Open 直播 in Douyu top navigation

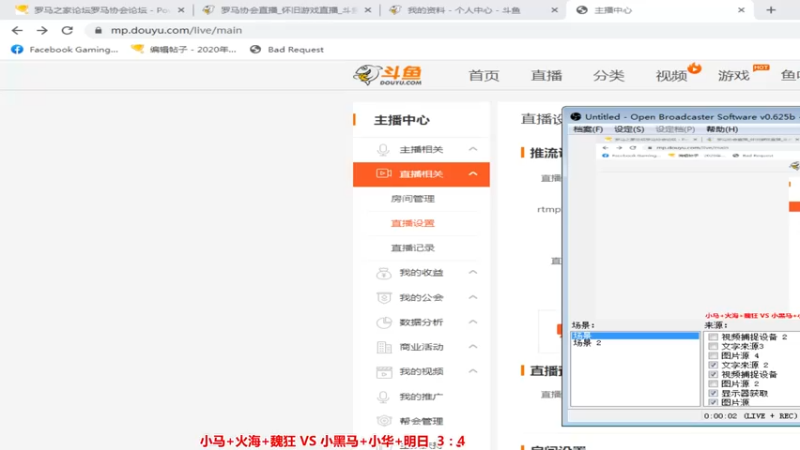pyautogui.click(x=546, y=76)
